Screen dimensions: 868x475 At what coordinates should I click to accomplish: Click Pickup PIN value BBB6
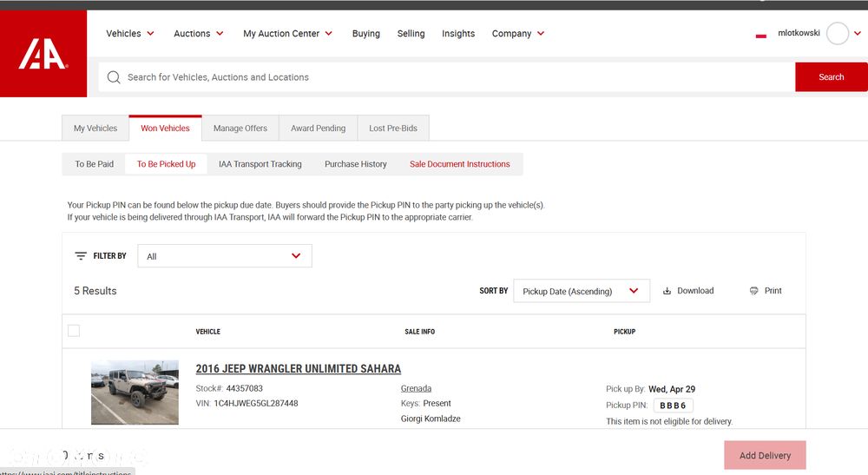pyautogui.click(x=673, y=406)
